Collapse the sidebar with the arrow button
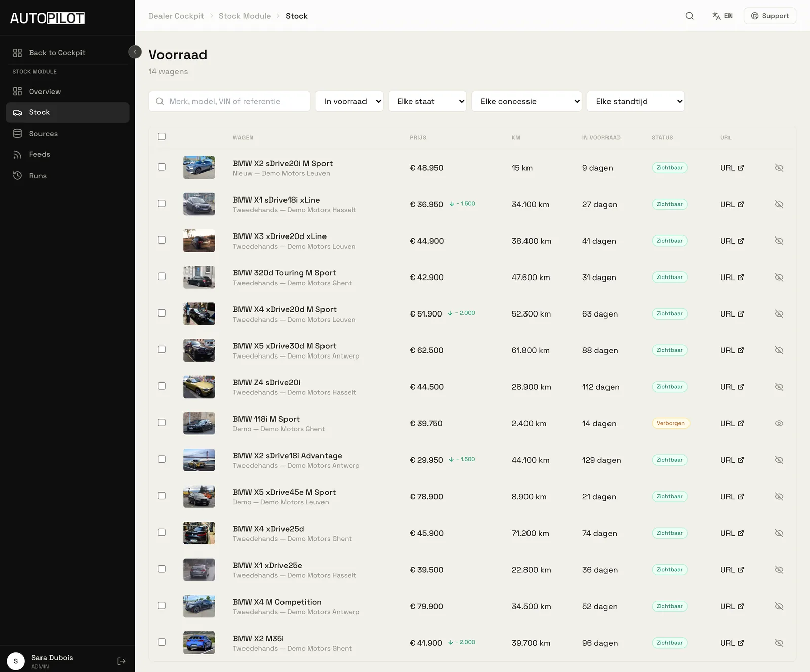Screen dimensions: 810x672 point(135,52)
